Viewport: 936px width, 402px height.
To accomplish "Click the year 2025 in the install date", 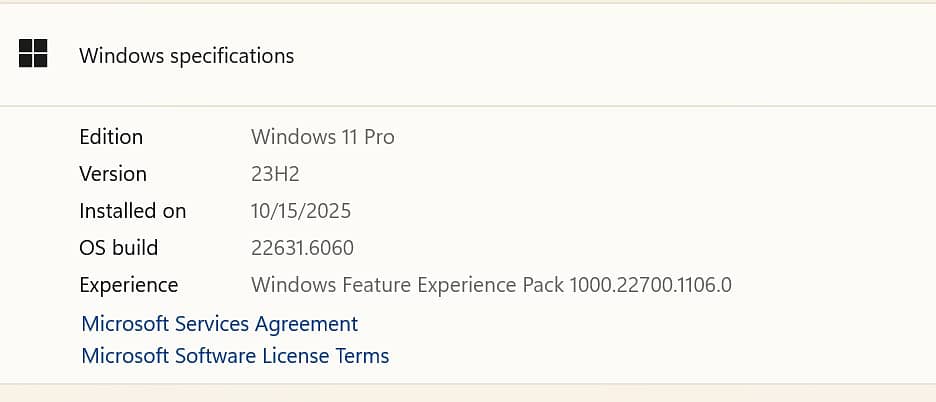I will 329,211.
